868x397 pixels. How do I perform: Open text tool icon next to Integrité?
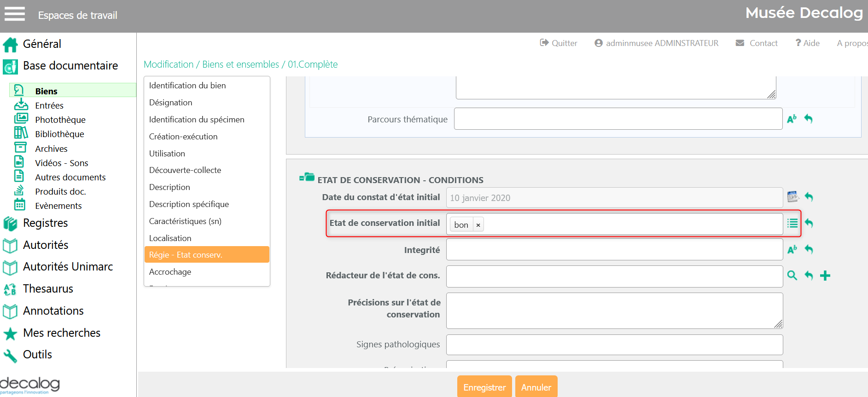(792, 249)
